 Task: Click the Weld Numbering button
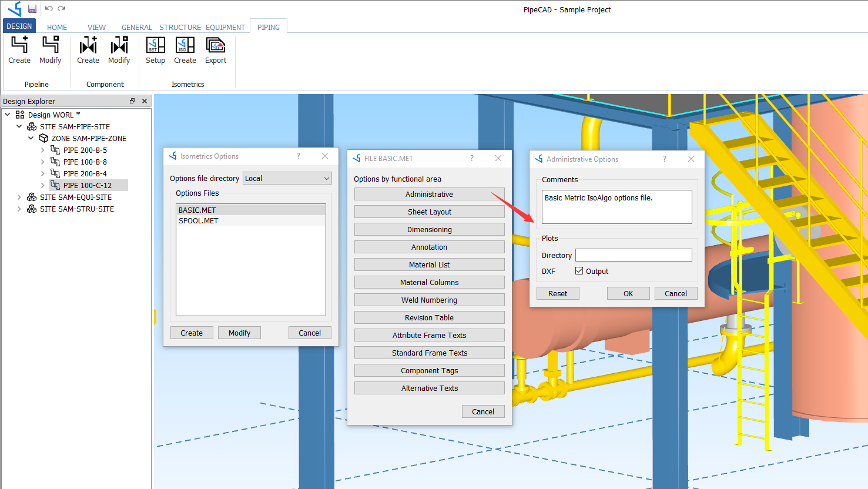point(430,300)
